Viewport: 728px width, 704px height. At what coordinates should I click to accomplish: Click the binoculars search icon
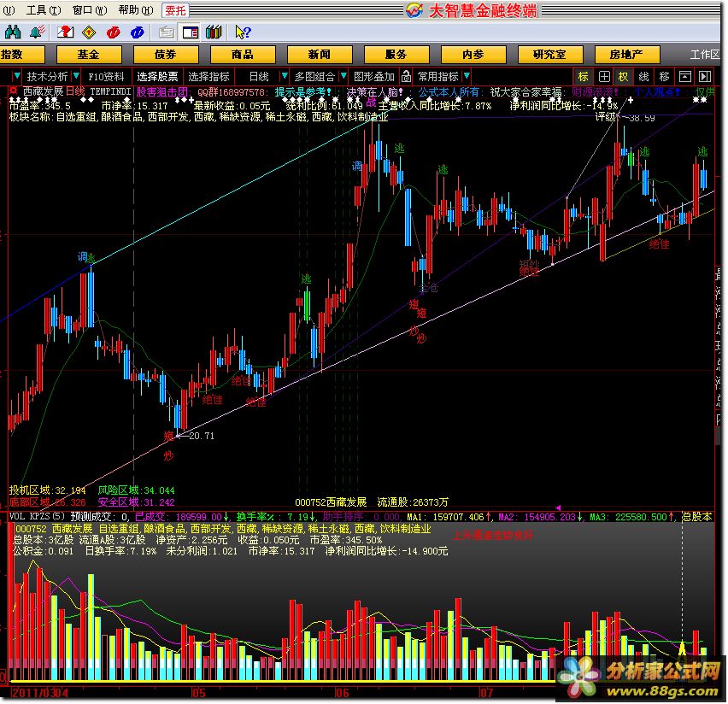pos(13,32)
